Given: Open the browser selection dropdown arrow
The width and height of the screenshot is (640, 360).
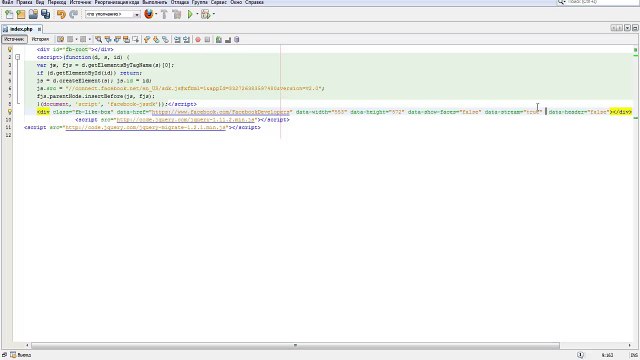Looking at the screenshot, I should (x=156, y=15).
